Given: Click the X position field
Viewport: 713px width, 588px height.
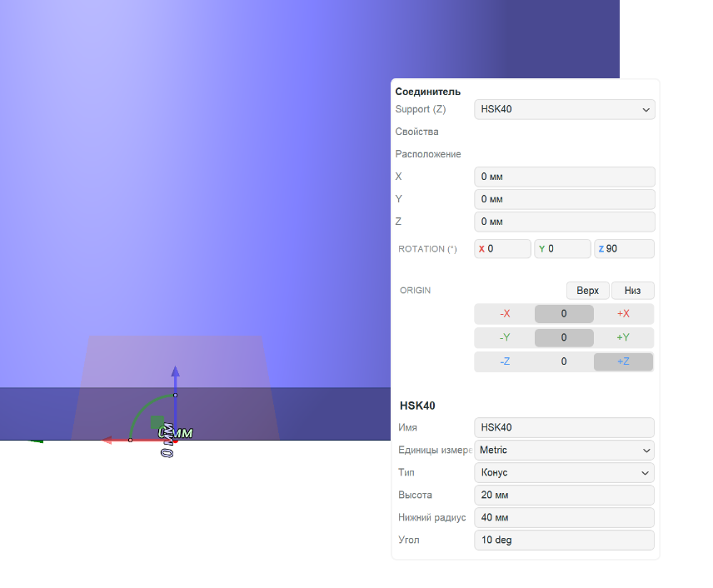Looking at the screenshot, I should tap(564, 177).
